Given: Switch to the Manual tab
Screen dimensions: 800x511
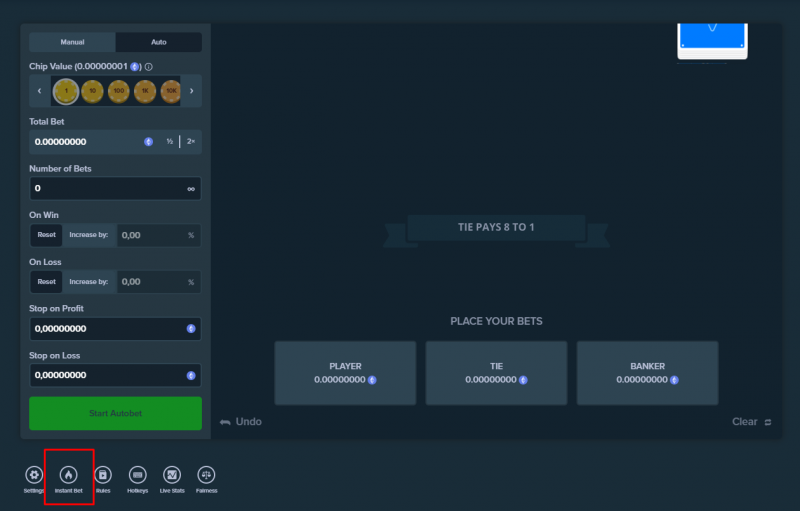Looking at the screenshot, I should tap(72, 42).
